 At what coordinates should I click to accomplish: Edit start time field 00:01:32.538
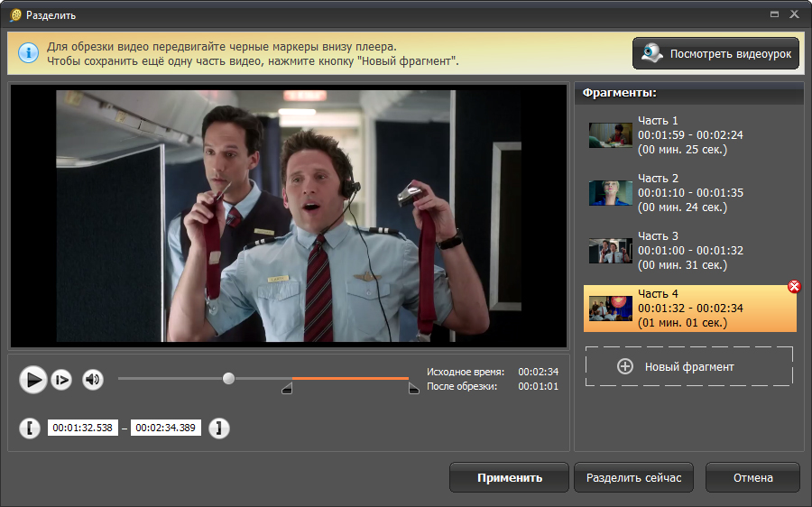(x=82, y=428)
